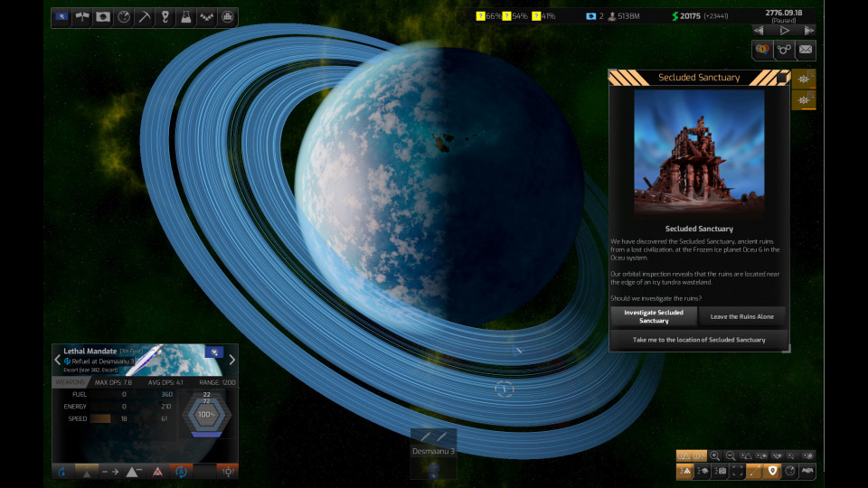Toggle ship automation circular-A button
The image size is (868, 488).
pos(181,471)
